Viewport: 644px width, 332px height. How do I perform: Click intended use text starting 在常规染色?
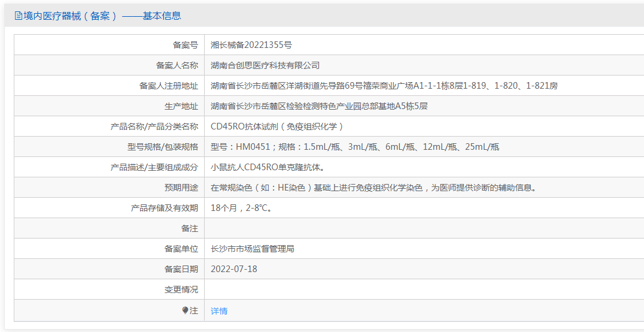tap(375, 188)
